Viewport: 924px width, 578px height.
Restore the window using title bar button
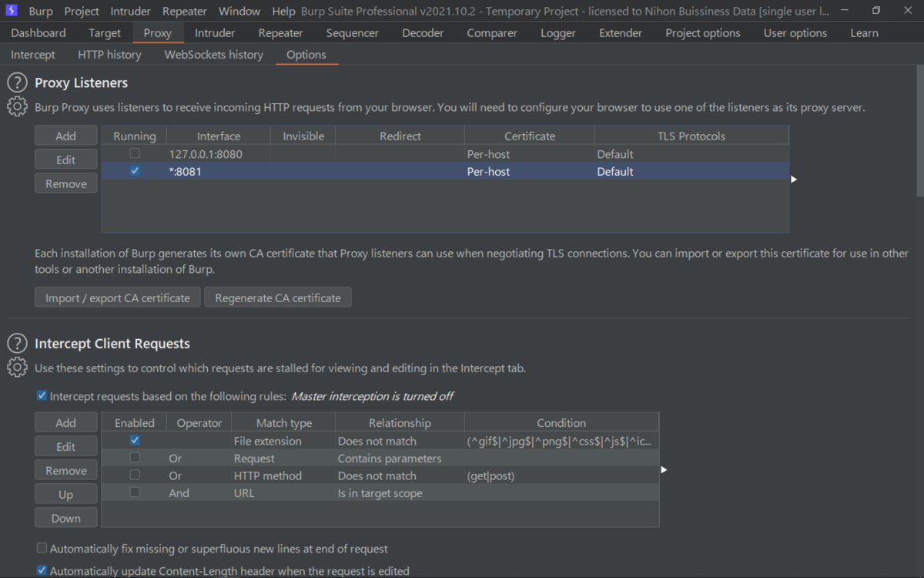click(876, 11)
